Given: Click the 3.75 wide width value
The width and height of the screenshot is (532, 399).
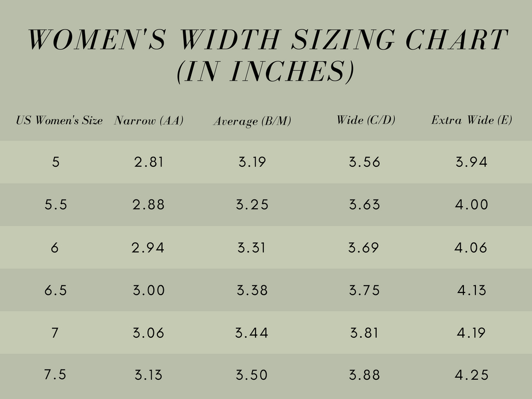Looking at the screenshot, I should point(364,290).
